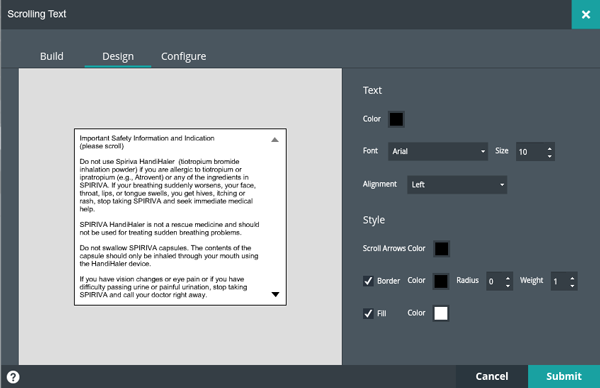Increase the border Radius value
This screenshot has width=600, height=388.
508,278
